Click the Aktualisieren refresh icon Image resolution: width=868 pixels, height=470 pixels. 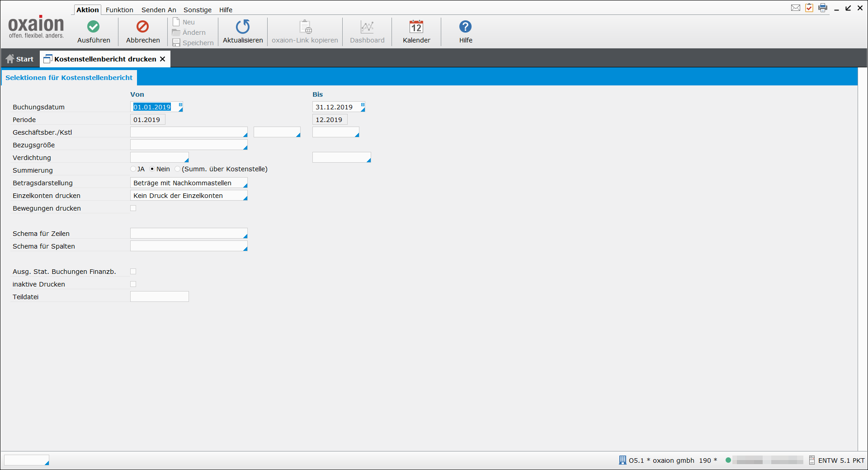coord(243,27)
